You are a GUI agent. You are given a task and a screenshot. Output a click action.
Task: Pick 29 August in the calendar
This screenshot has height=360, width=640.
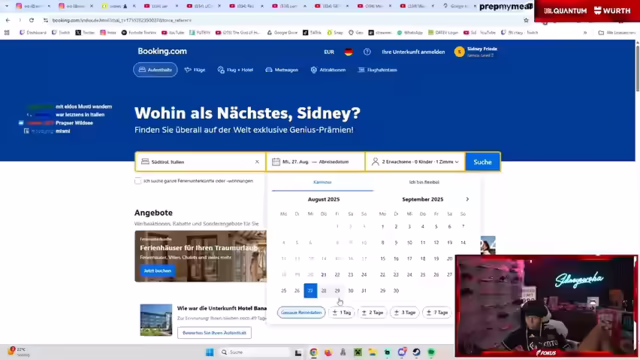337,291
